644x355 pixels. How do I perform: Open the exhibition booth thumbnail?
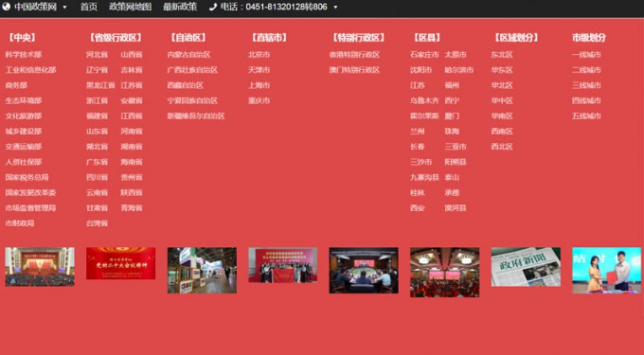202,270
